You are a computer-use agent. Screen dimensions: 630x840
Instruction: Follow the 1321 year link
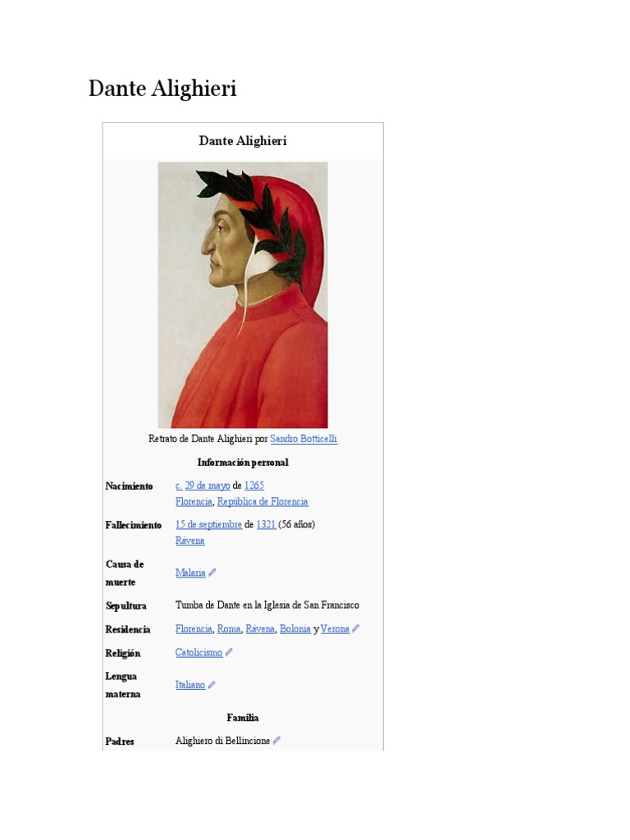point(267,524)
